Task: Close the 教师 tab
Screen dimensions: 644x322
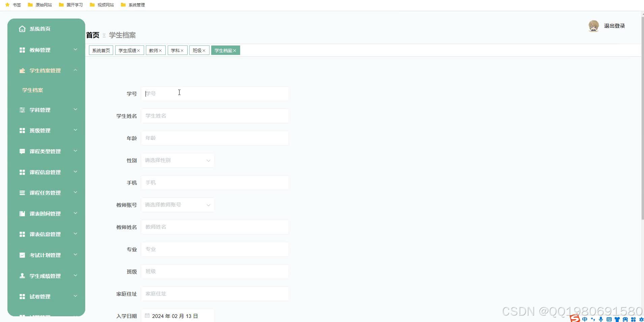Action: point(160,51)
